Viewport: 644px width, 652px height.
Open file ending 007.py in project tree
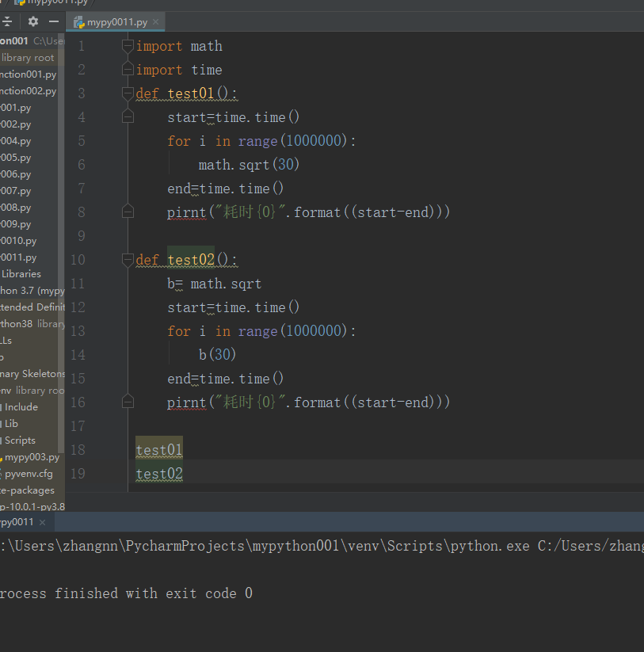coord(16,191)
